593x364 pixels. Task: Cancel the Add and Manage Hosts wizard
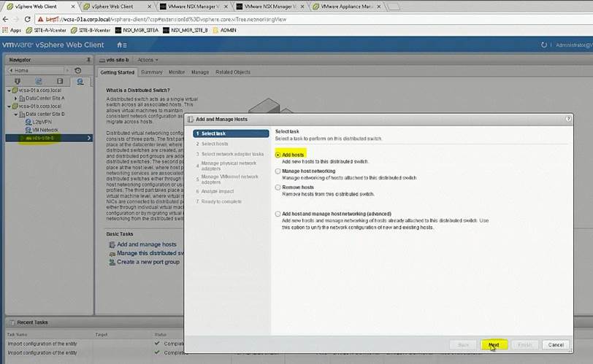555,344
